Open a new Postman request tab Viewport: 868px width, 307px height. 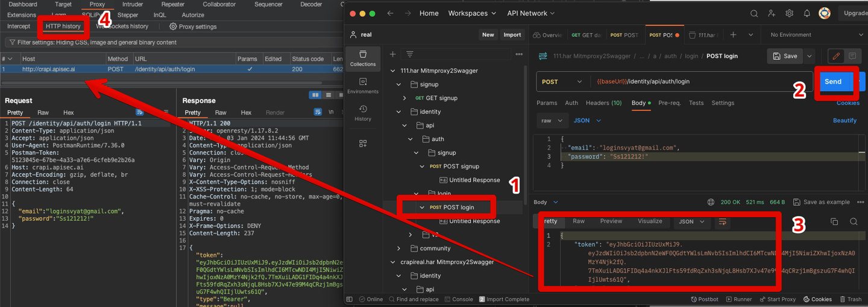733,35
